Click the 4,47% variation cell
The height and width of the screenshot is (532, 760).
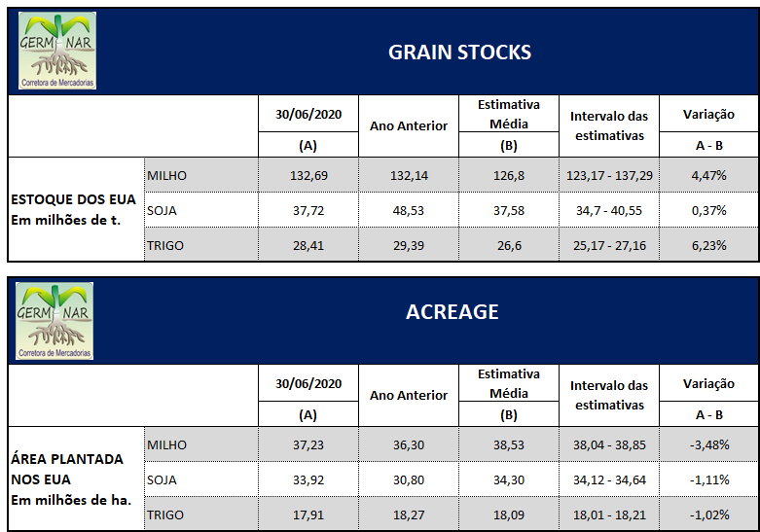tap(708, 176)
